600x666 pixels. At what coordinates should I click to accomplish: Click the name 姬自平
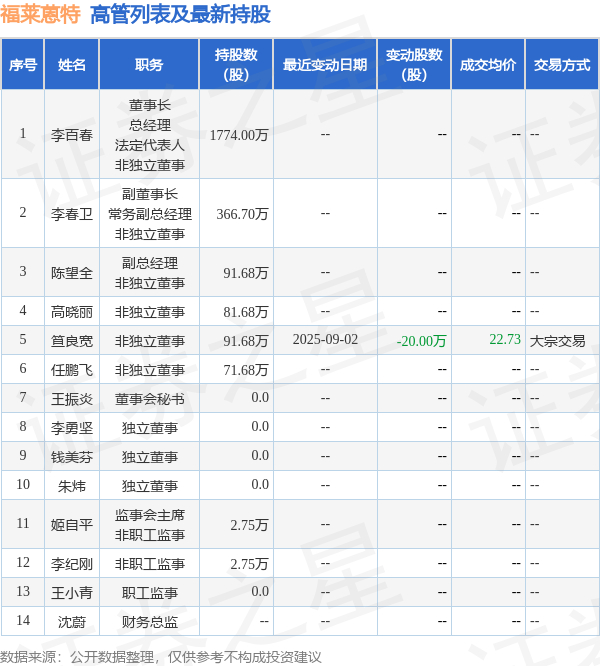pos(72,525)
